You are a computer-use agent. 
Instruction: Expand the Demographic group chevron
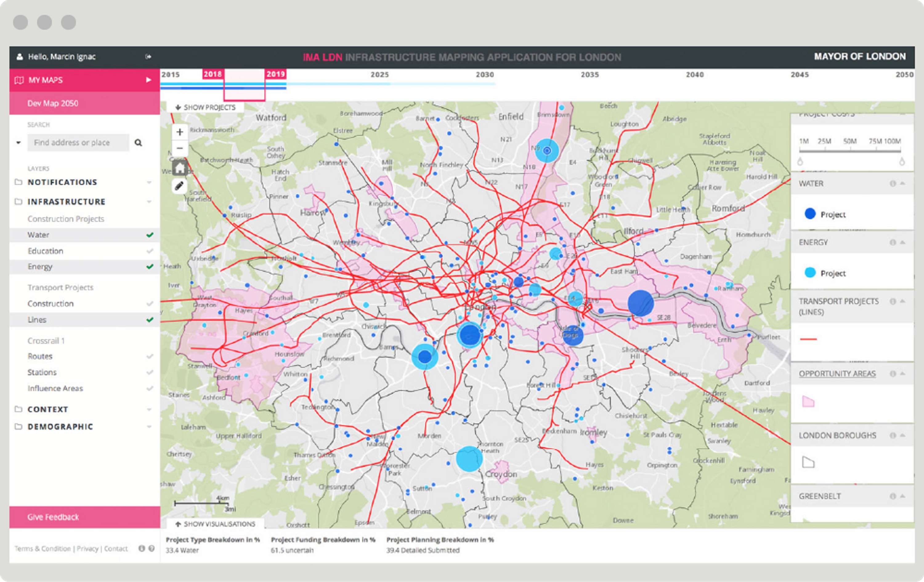click(x=149, y=426)
